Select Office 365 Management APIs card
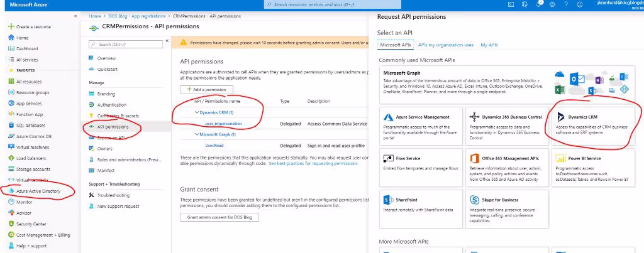Image resolution: width=644 pixels, height=253 pixels. (x=508, y=168)
